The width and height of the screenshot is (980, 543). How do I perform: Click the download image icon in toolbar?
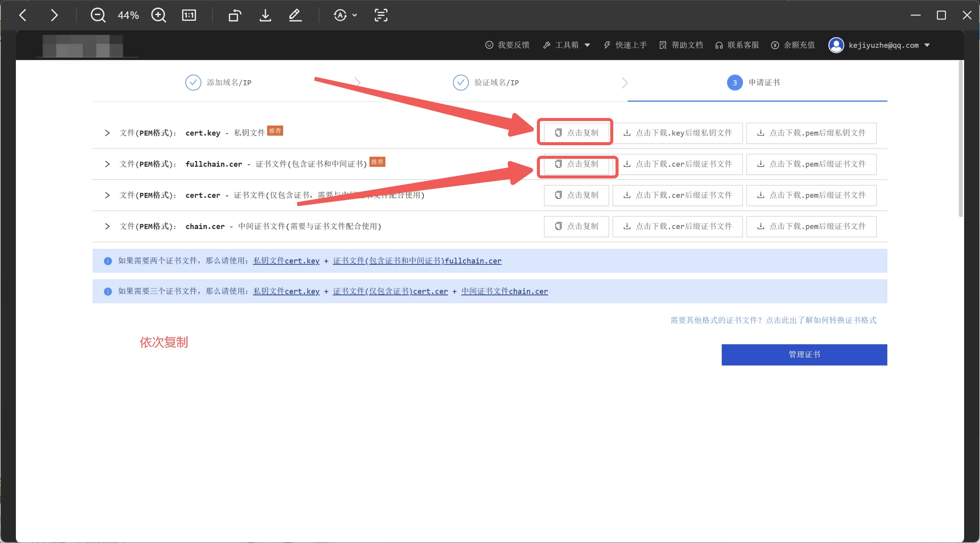(x=265, y=15)
